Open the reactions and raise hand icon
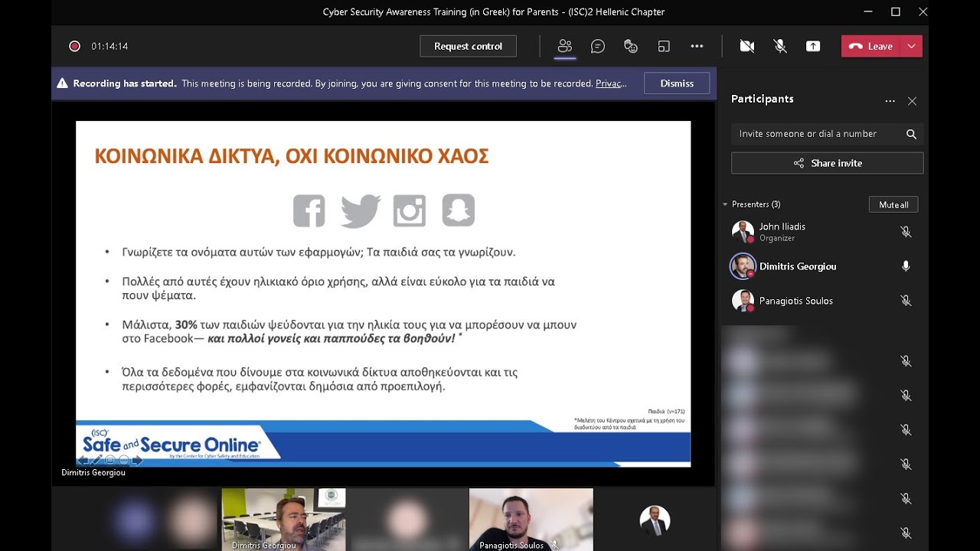The width and height of the screenshot is (980, 551). click(x=631, y=46)
